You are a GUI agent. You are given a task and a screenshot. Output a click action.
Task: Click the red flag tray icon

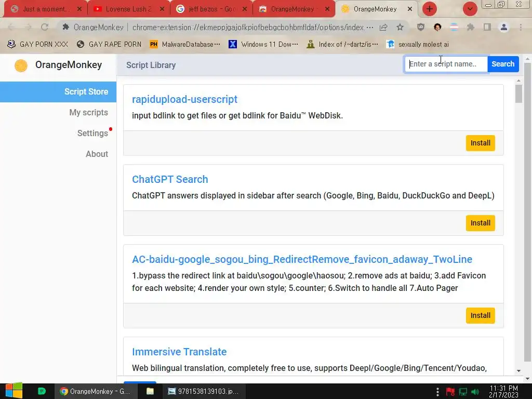pos(450,392)
